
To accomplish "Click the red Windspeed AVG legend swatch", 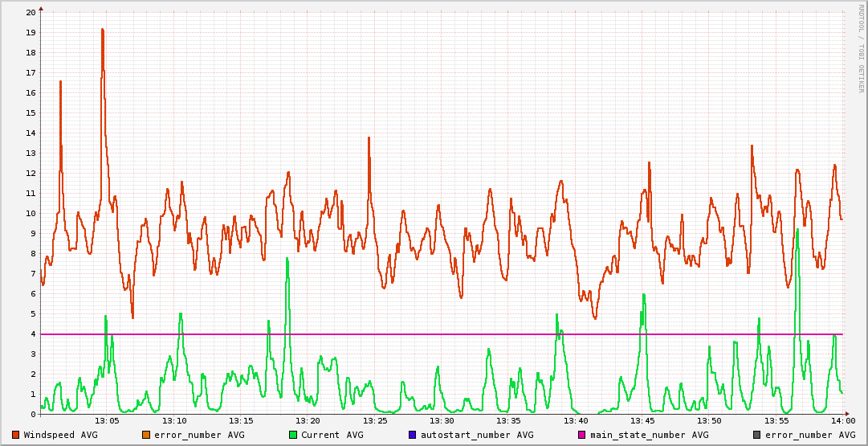I will pyautogui.click(x=16, y=435).
